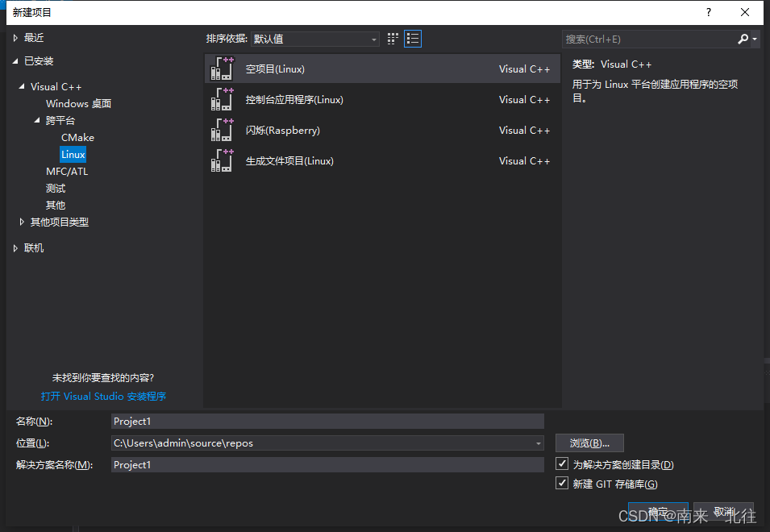The height and width of the screenshot is (532, 770).
Task: Select Windows 桌面 in tree
Action: tap(78, 103)
